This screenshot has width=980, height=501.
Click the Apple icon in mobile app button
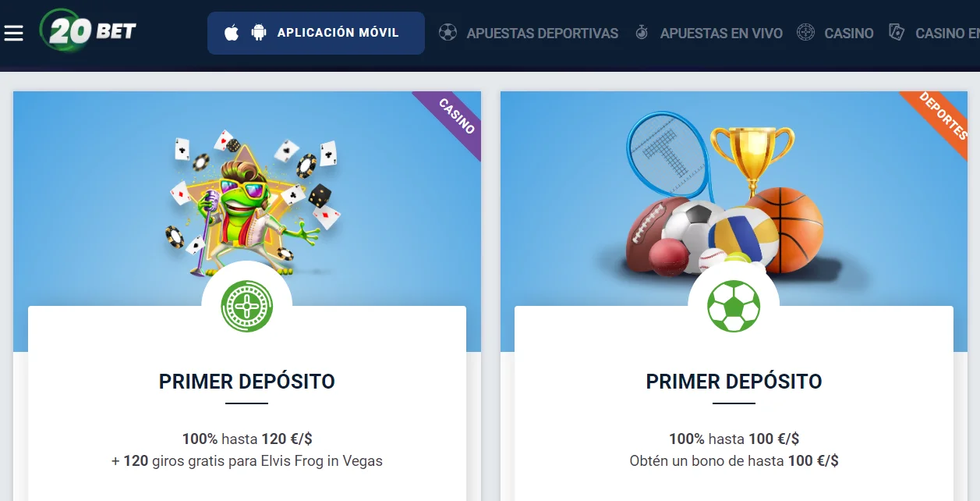(231, 33)
